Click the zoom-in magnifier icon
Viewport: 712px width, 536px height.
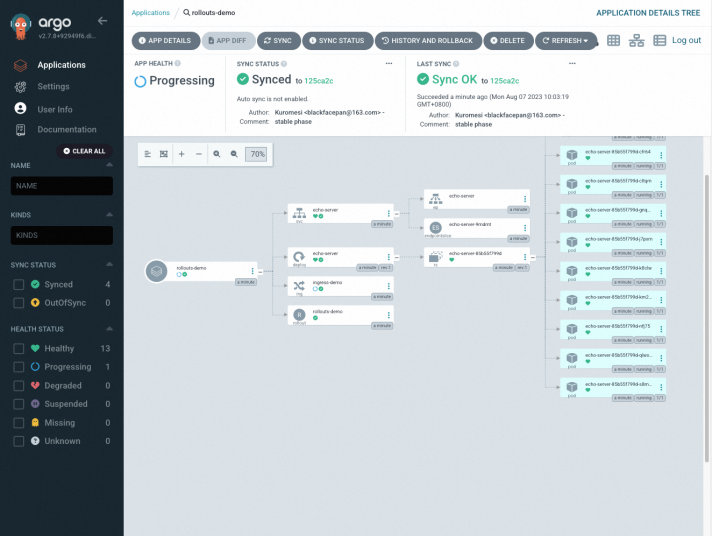pyautogui.click(x=217, y=154)
